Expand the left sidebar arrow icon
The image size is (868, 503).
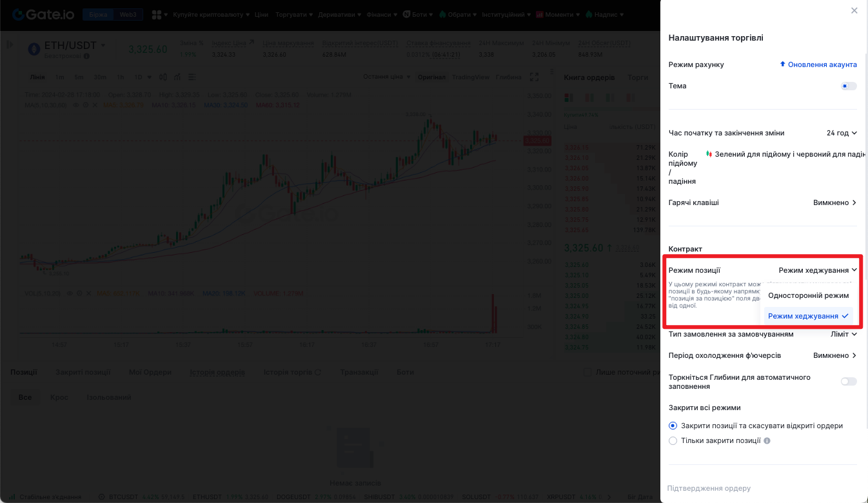(10, 44)
